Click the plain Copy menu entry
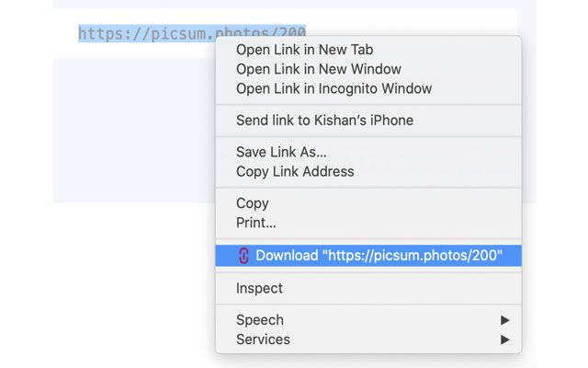This screenshot has width=588, height=368. click(x=253, y=203)
